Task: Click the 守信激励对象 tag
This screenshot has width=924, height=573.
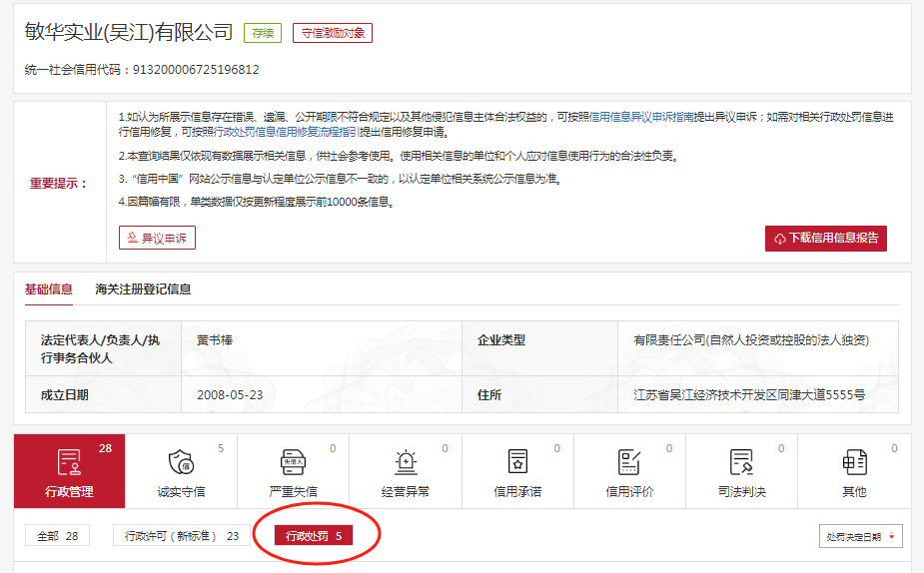Action: click(332, 33)
